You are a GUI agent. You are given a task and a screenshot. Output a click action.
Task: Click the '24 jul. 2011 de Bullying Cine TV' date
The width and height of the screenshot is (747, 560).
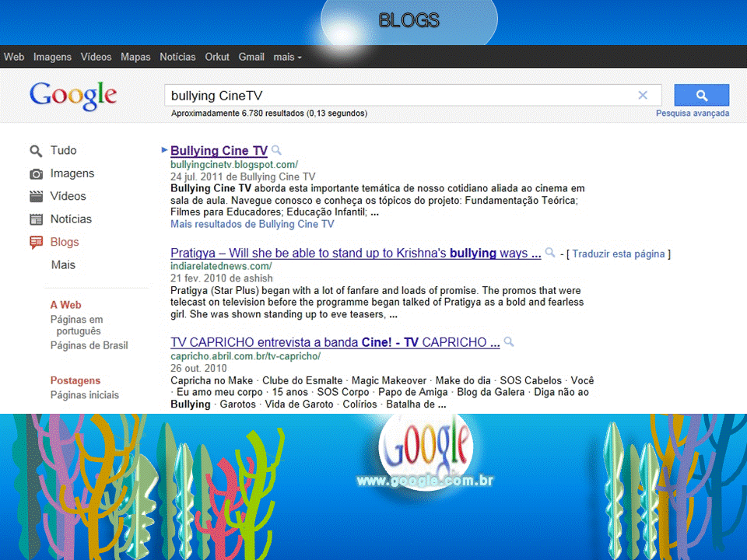[x=243, y=177]
